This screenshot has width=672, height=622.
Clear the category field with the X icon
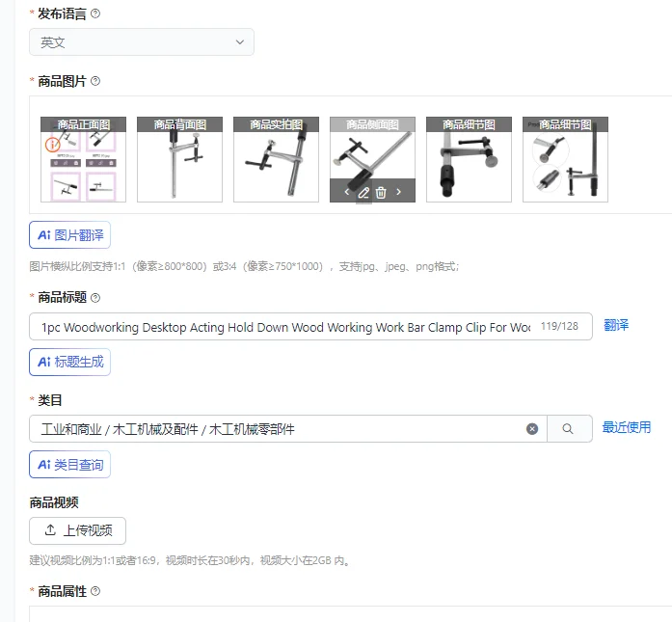tap(532, 429)
